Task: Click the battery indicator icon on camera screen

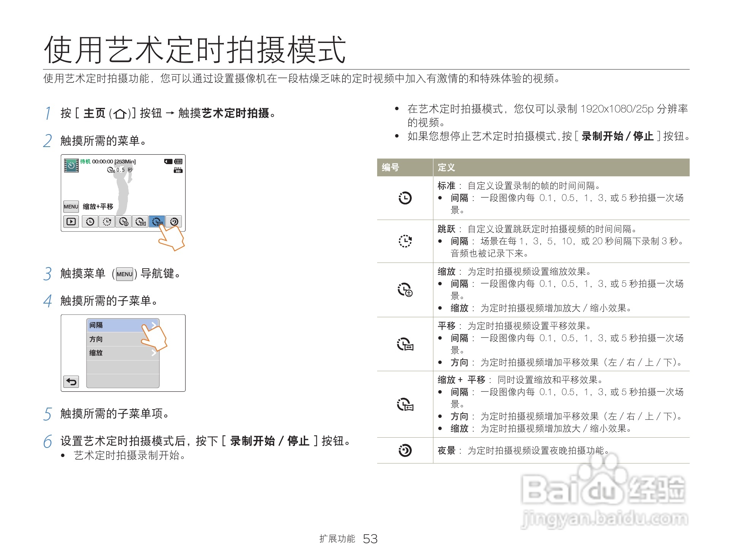Action: coord(178,161)
